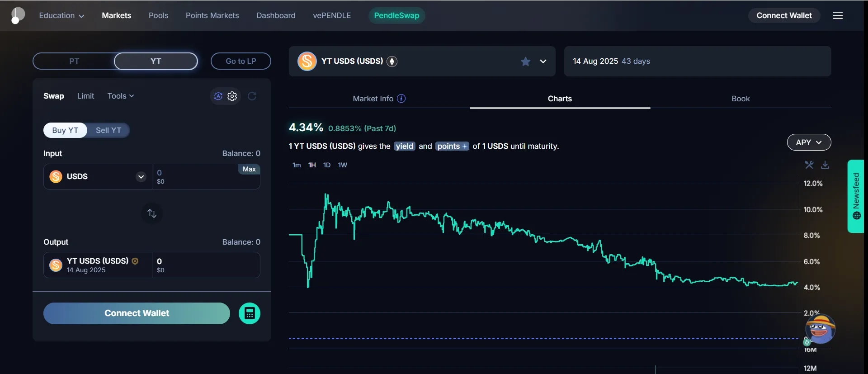Swap input and output direction arrows

152,213
